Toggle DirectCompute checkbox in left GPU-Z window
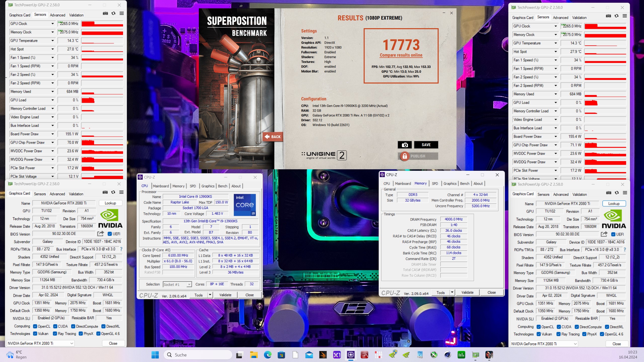This screenshot has width=644, height=362. (73, 326)
